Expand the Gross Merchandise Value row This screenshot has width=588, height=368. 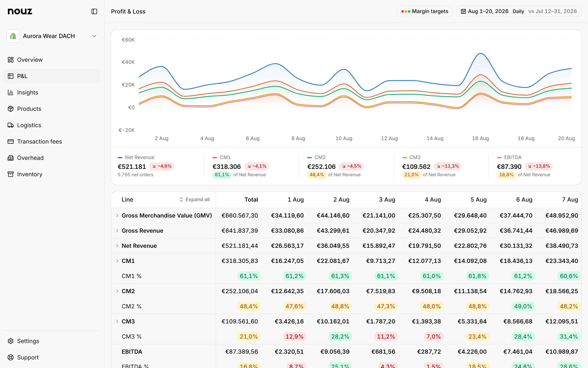click(x=117, y=215)
